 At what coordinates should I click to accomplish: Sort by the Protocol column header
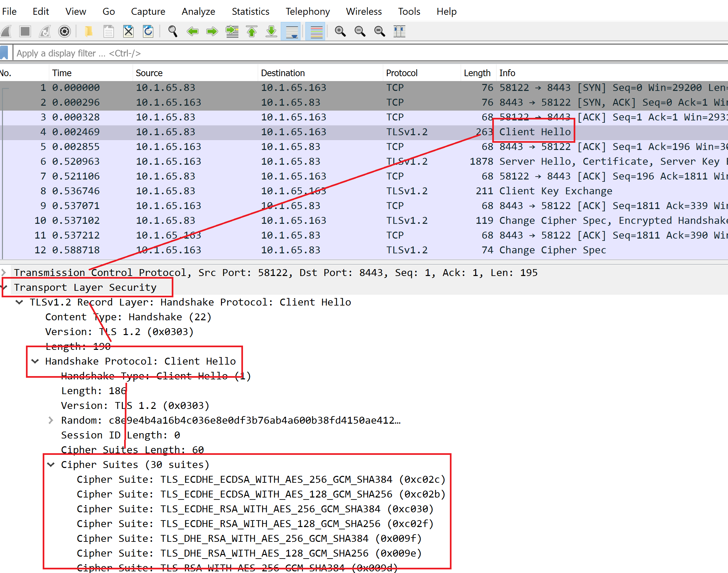click(x=422, y=73)
